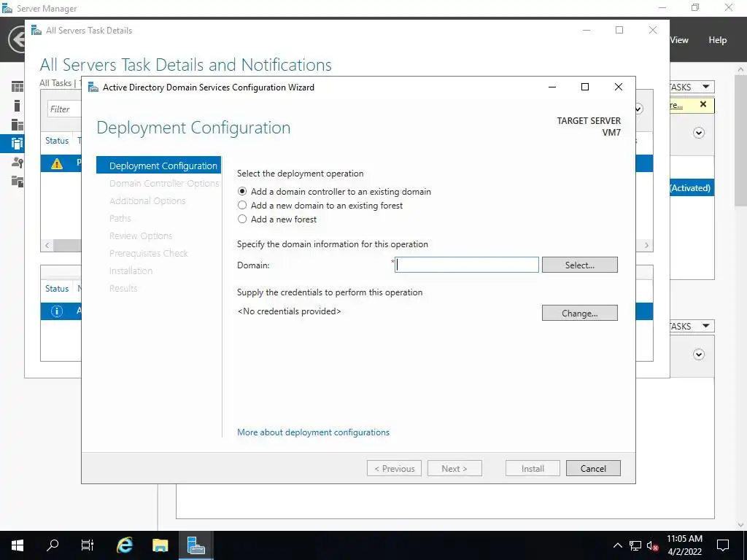Click Server Manager title bar icon
This screenshot has width=747, height=560.
click(x=7, y=8)
